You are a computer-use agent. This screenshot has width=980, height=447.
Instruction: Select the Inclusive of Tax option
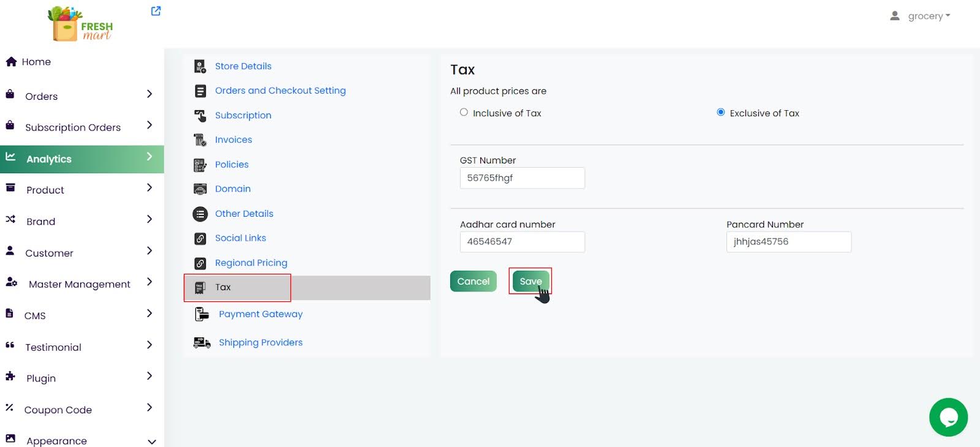(x=464, y=113)
